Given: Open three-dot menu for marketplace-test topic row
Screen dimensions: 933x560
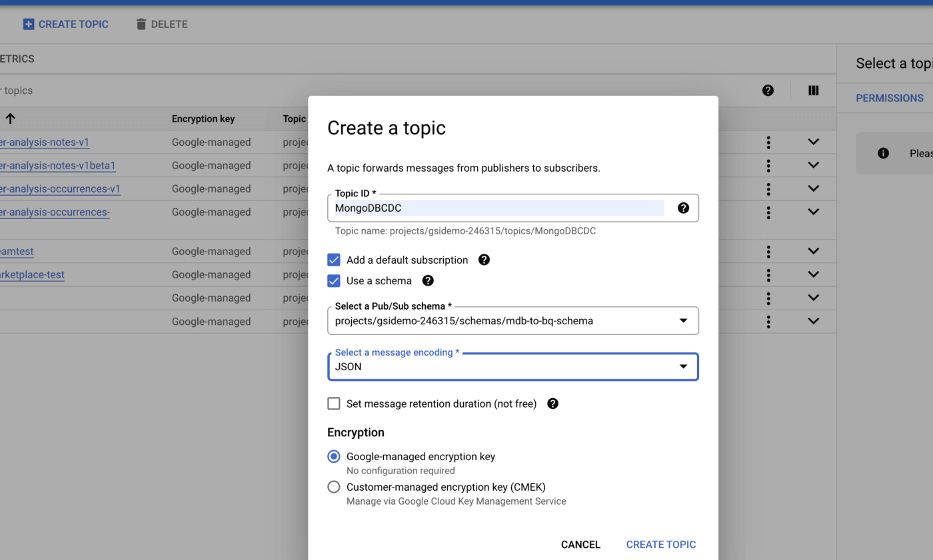Looking at the screenshot, I should coord(768,274).
